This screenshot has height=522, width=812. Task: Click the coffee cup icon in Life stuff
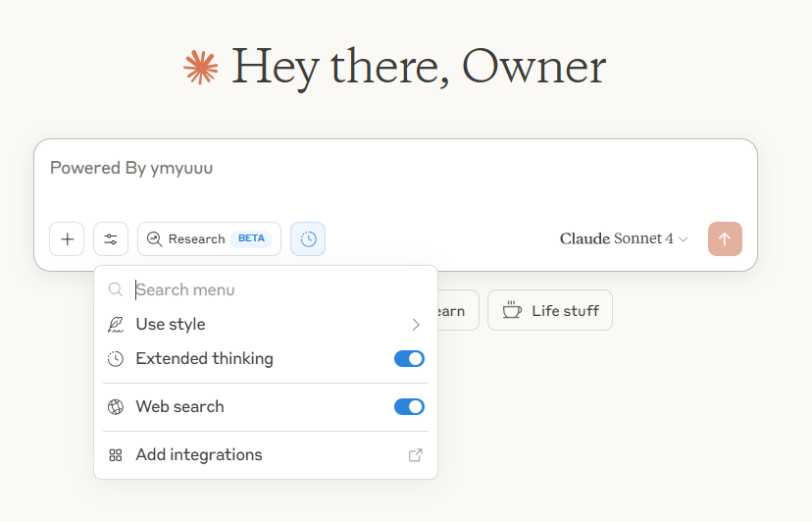[x=512, y=310]
